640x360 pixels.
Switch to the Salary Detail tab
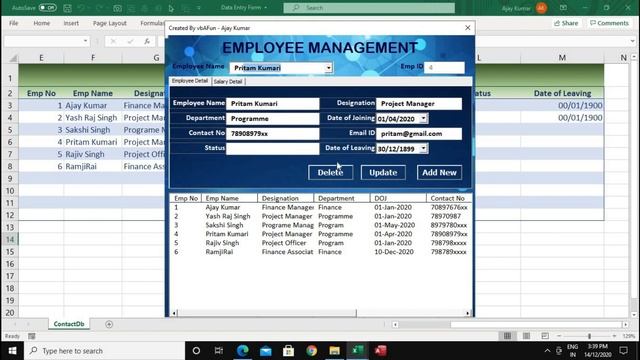pos(228,81)
